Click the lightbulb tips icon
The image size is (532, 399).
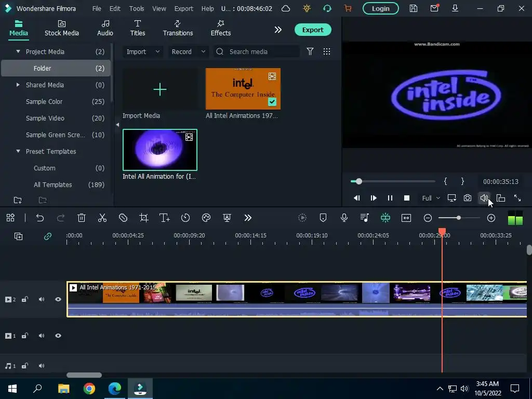pyautogui.click(x=307, y=8)
